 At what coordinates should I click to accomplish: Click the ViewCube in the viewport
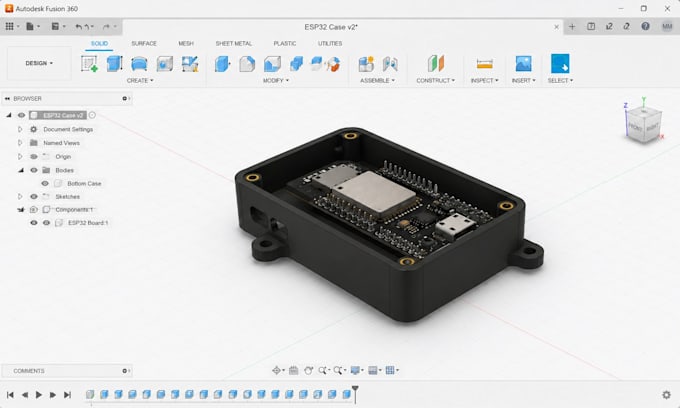coord(644,125)
